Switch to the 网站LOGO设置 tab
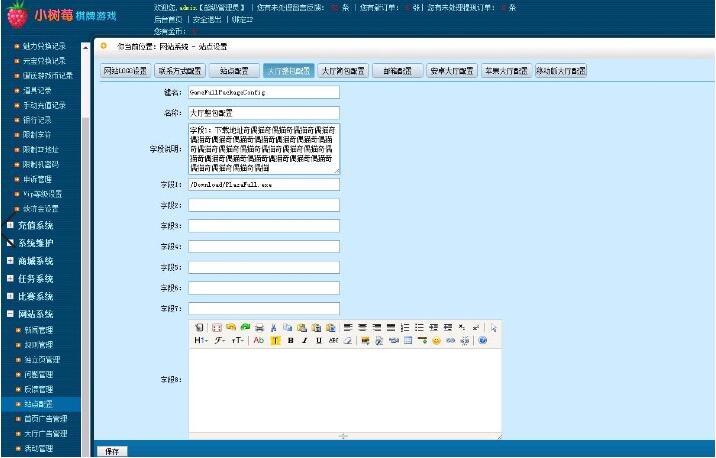Image resolution: width=716 pixels, height=458 pixels. coord(126,71)
